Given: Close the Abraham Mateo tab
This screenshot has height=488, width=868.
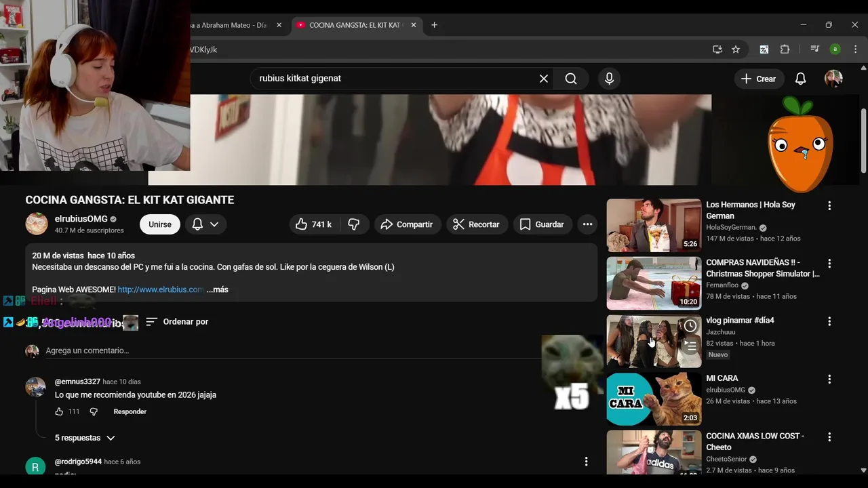Looking at the screenshot, I should point(279,25).
